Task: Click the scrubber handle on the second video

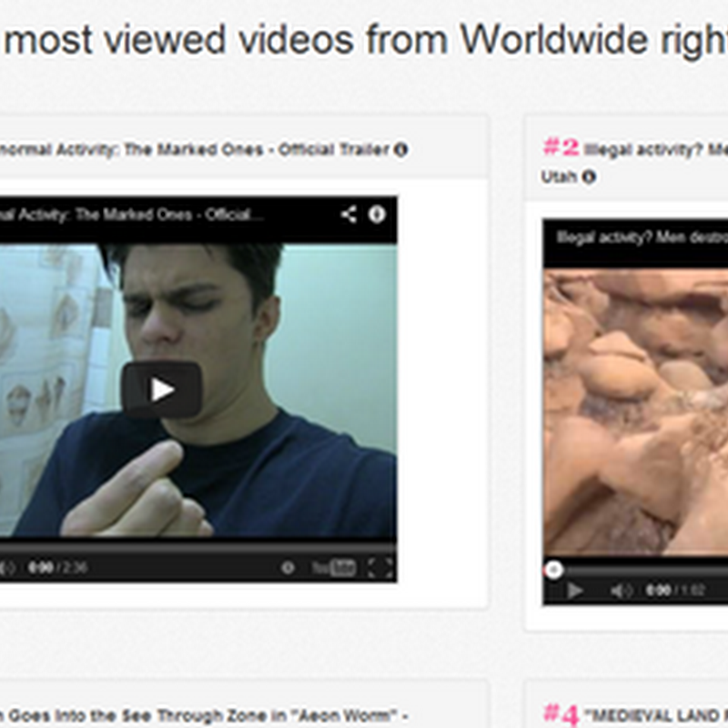Action: tap(553, 570)
